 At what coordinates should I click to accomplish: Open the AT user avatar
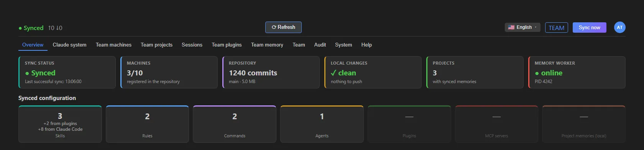point(619,27)
